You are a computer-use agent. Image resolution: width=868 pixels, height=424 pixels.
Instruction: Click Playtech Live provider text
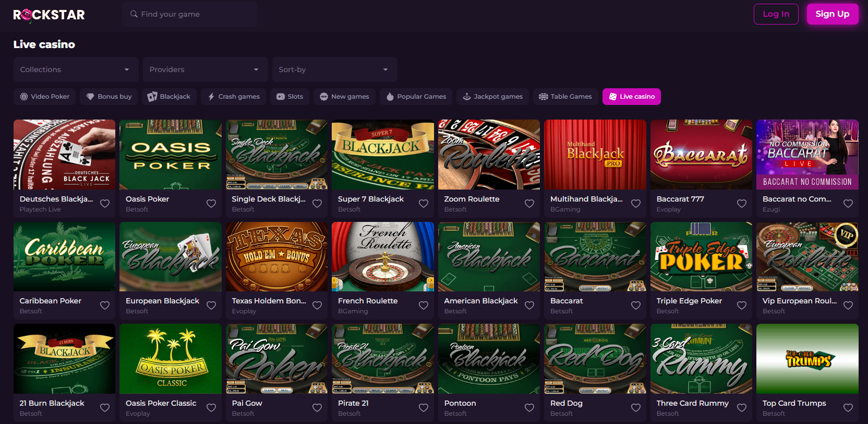point(40,209)
